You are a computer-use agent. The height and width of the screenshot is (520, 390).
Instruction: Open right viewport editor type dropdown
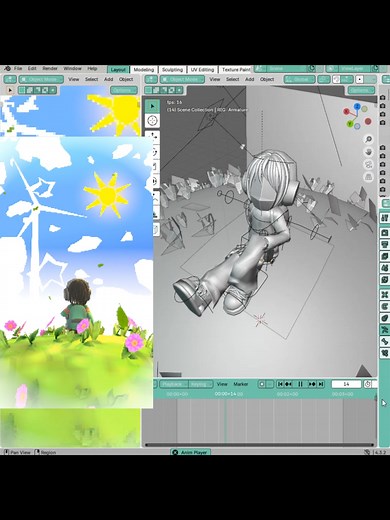coord(151,79)
